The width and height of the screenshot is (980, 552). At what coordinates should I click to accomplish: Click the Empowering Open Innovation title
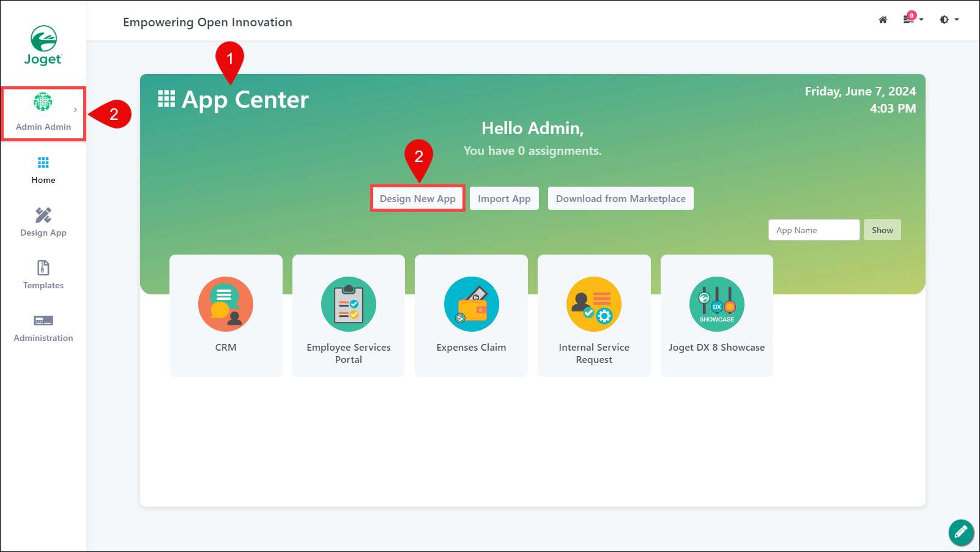(207, 22)
